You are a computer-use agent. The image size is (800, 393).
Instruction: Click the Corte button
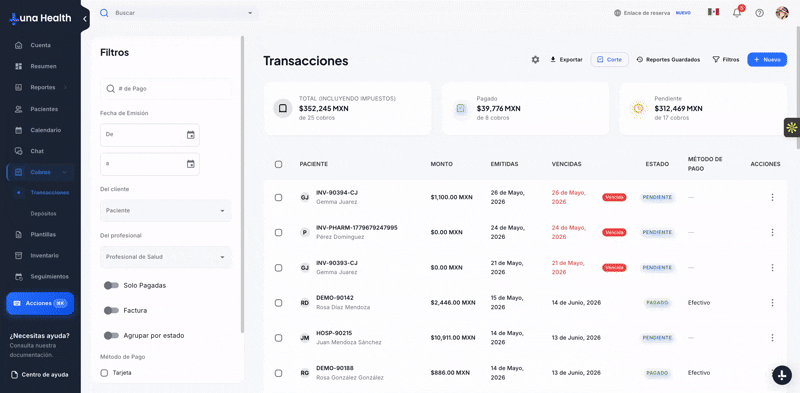(x=610, y=60)
